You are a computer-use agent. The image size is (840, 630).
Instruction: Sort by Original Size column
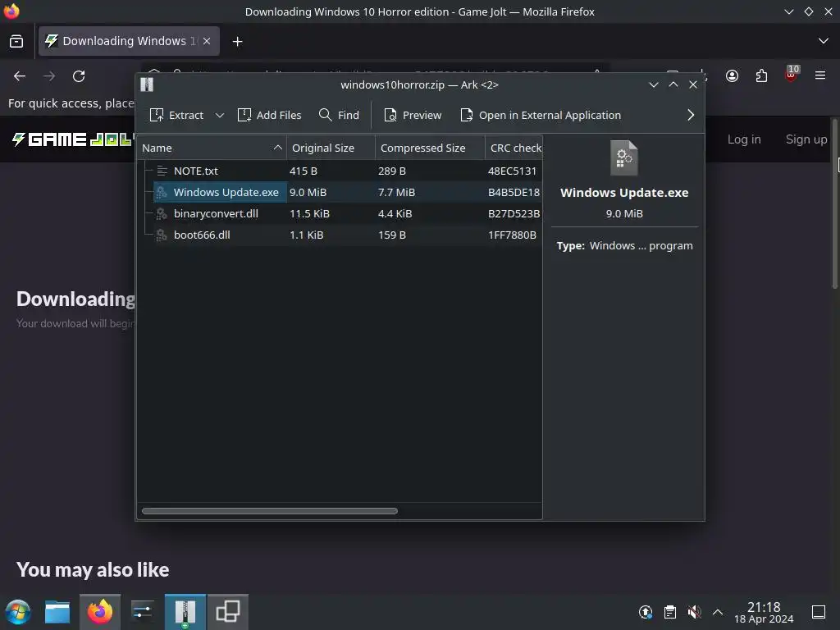(x=331, y=148)
